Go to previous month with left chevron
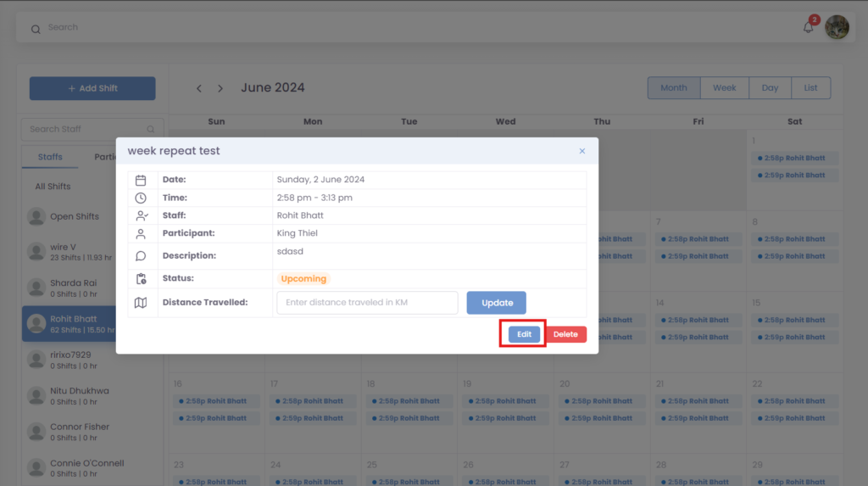 199,88
